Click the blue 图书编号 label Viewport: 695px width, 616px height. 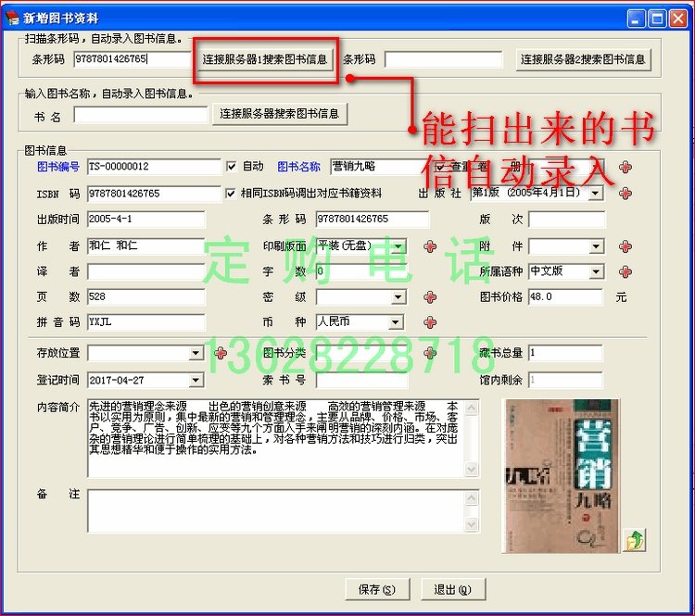click(x=58, y=167)
